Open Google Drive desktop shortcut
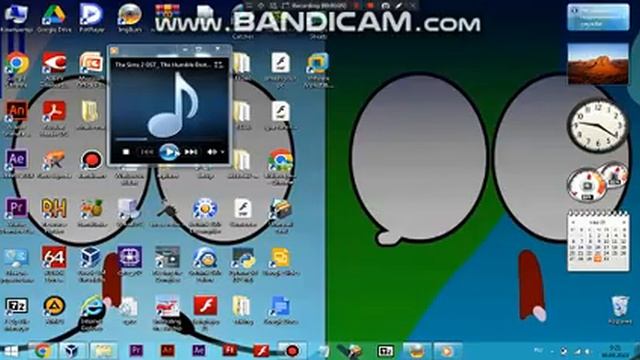 tap(54, 17)
